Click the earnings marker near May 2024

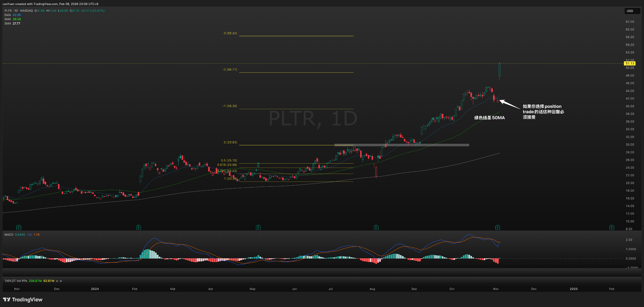pos(258,227)
